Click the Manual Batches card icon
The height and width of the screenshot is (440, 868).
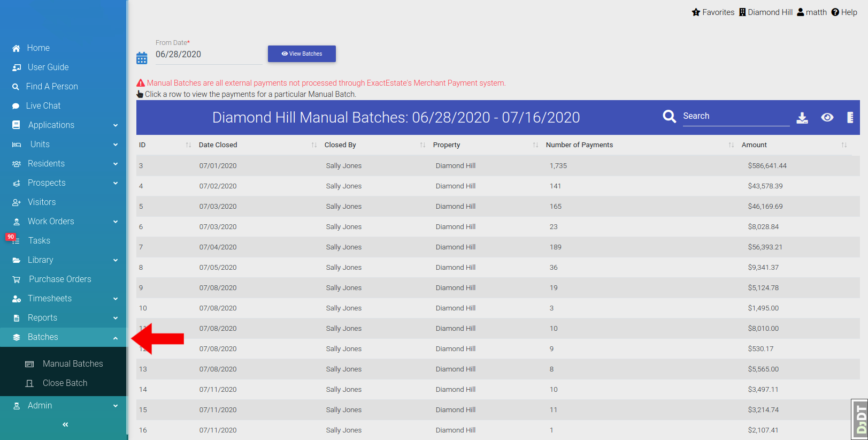pos(29,364)
